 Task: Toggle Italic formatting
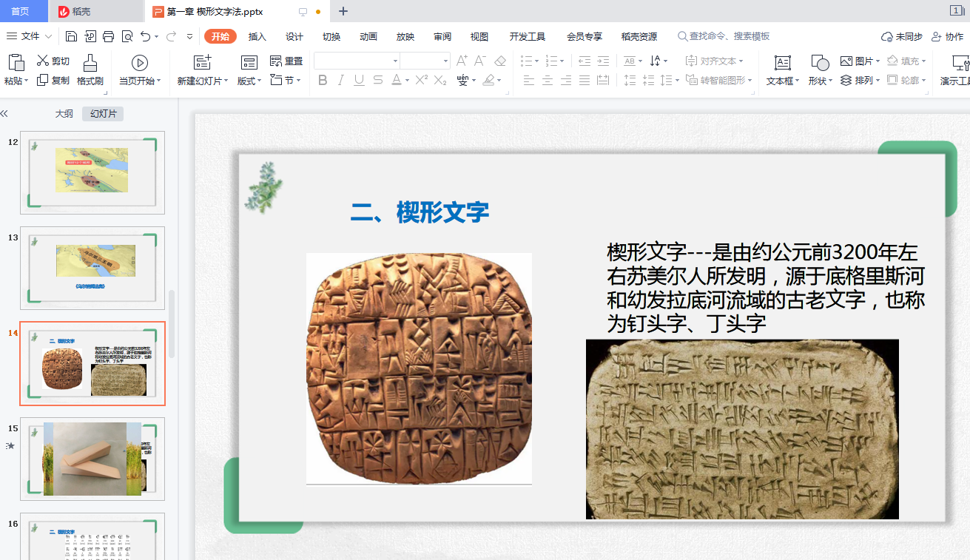(341, 81)
